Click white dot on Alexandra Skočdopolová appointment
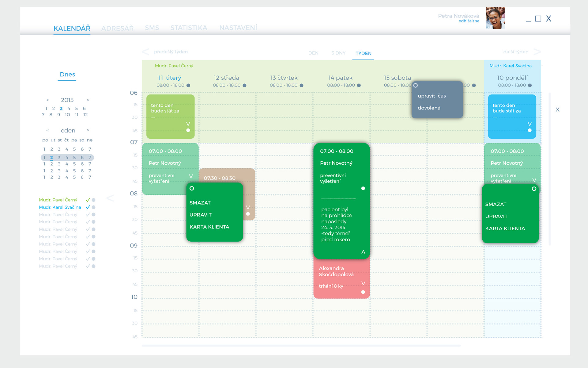588x368 pixels. [x=363, y=292]
